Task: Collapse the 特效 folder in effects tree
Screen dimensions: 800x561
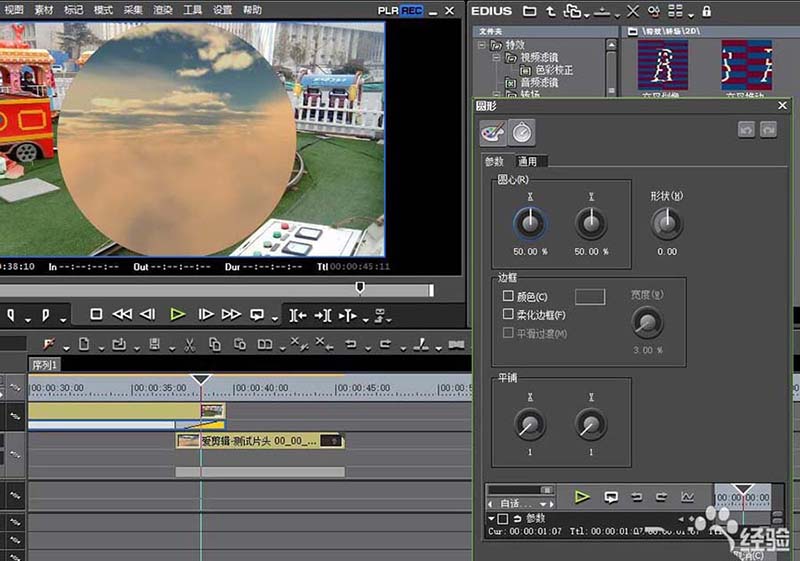Action: click(x=482, y=45)
